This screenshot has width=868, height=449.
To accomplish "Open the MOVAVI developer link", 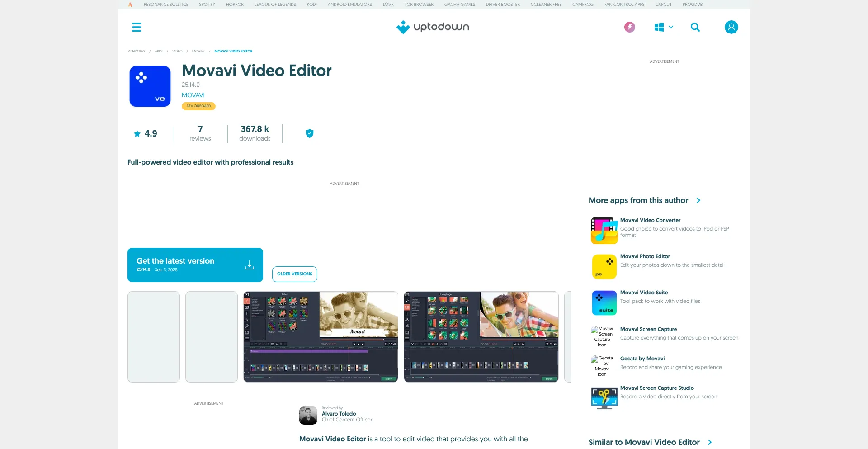I will click(193, 95).
